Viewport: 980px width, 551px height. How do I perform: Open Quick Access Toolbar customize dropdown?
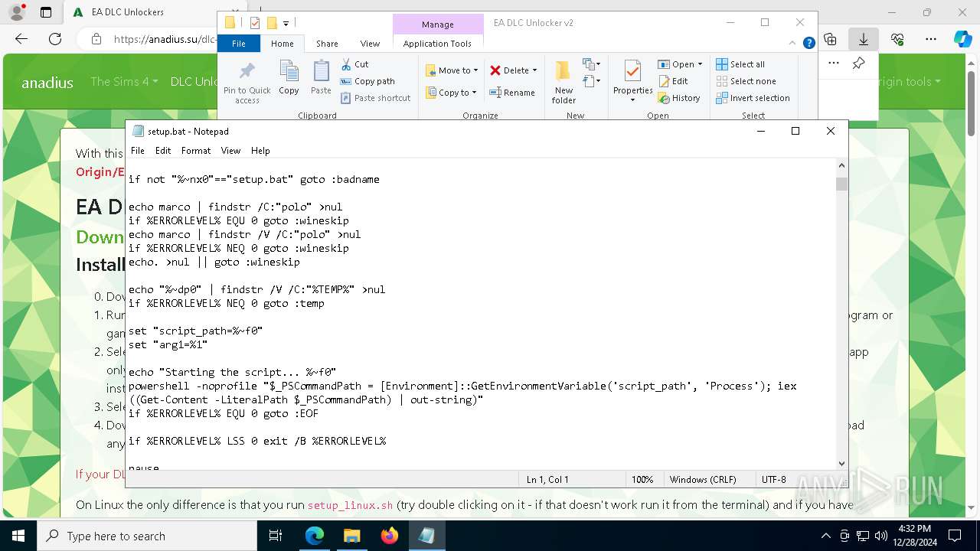[286, 24]
